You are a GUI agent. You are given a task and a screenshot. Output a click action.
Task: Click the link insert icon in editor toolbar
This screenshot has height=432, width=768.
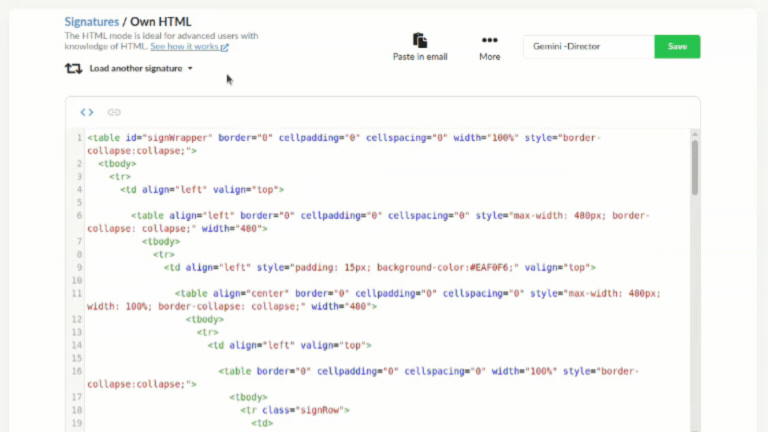(x=114, y=112)
